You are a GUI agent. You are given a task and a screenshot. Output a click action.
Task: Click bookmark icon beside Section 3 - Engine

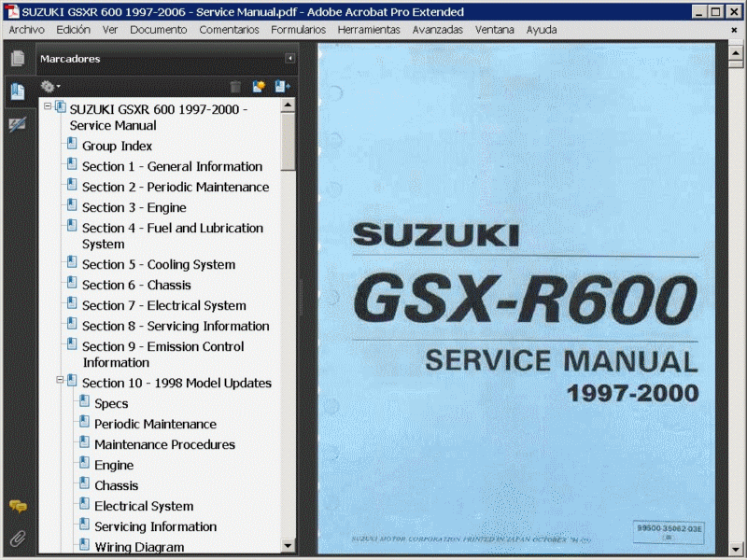click(x=72, y=204)
